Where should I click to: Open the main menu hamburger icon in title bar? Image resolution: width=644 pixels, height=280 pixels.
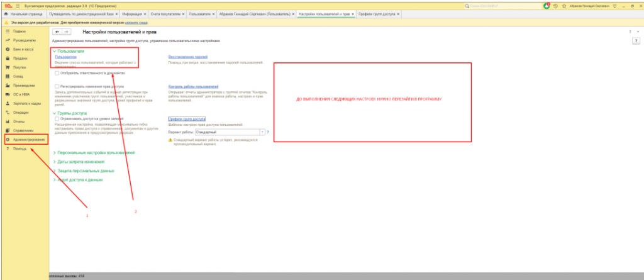[18, 6]
